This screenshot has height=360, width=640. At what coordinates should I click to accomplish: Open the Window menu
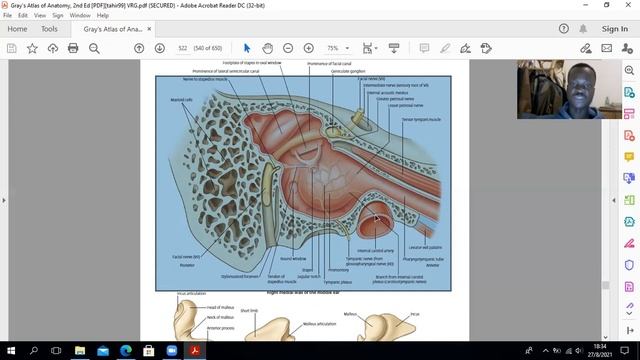80,16
